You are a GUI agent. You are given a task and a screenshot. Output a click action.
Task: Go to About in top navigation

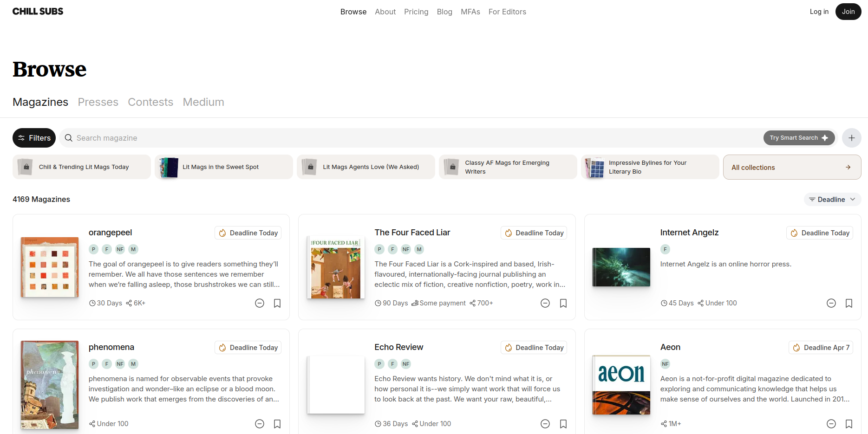385,12
